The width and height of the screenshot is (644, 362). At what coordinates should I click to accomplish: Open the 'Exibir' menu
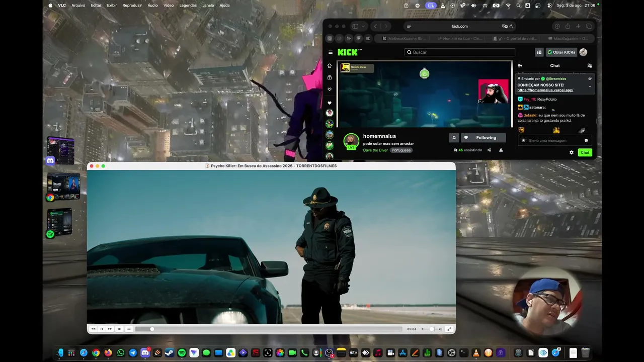tap(112, 6)
